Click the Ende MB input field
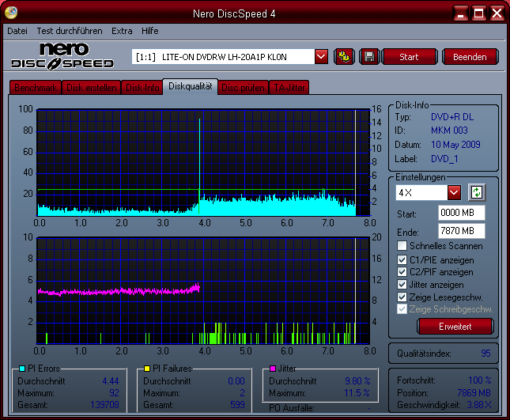This screenshot has width=510, height=420. (461, 231)
